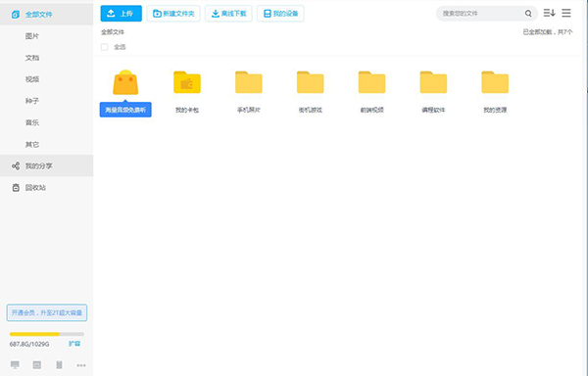Open the 我的资源 folder
The width and height of the screenshot is (588, 376).
point(495,82)
